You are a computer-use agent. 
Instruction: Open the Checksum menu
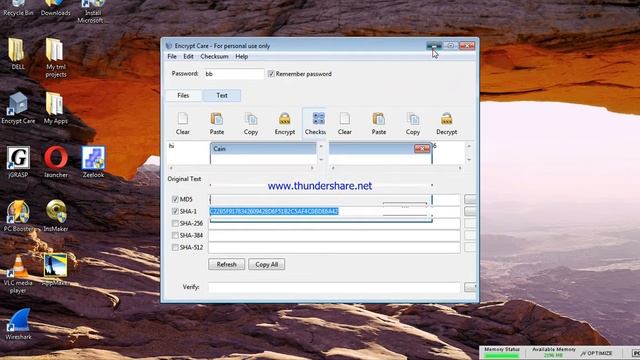coord(214,56)
